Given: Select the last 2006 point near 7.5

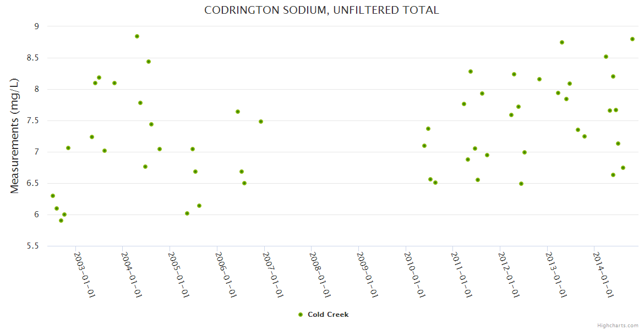Looking at the screenshot, I should click(261, 122).
